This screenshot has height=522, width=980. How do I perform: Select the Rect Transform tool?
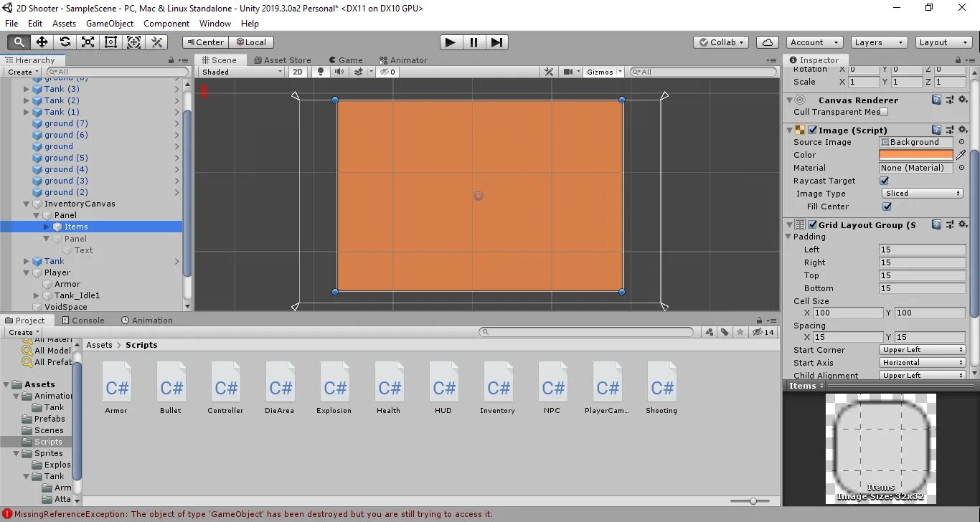pyautogui.click(x=110, y=42)
